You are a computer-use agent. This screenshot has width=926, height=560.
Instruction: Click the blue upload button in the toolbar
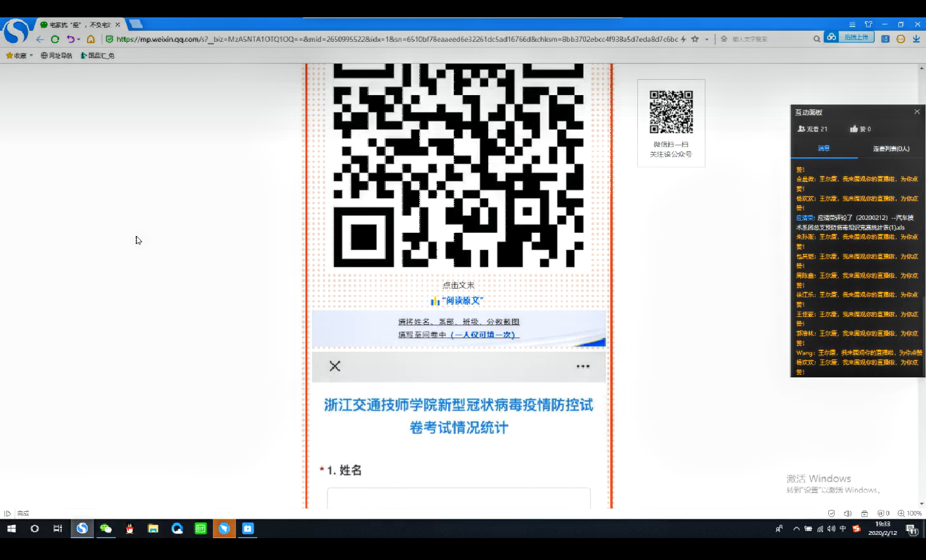point(856,37)
